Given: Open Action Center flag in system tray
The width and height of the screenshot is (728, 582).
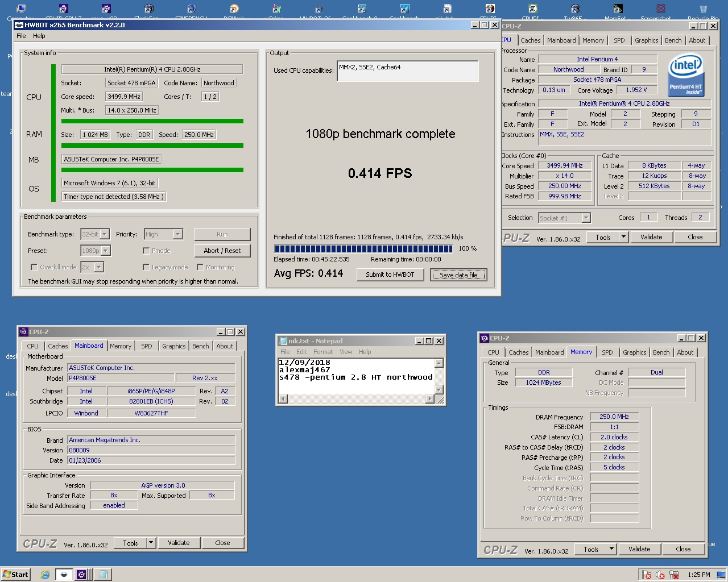Looking at the screenshot, I should tap(647, 575).
